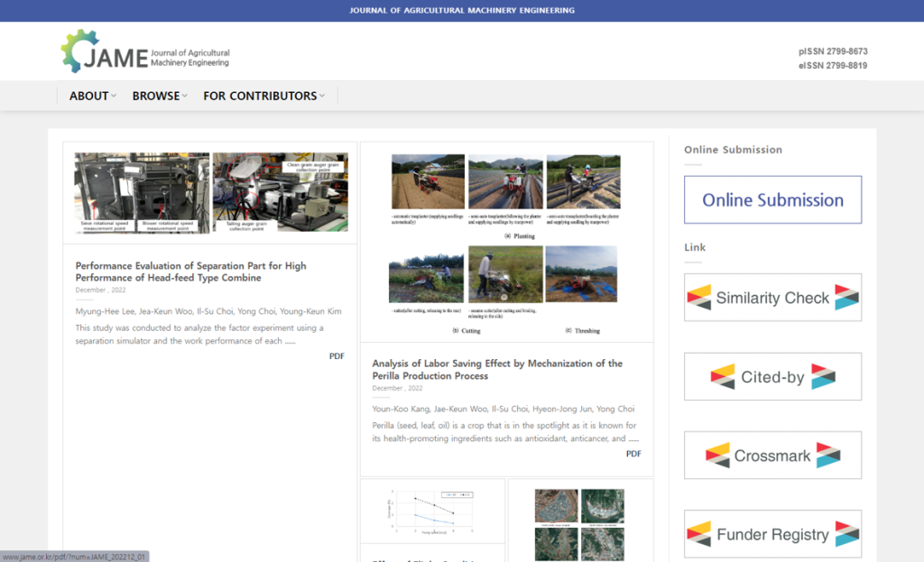This screenshot has width=924, height=562.
Task: Select the pISSN 2799-8673 text
Action: [833, 51]
